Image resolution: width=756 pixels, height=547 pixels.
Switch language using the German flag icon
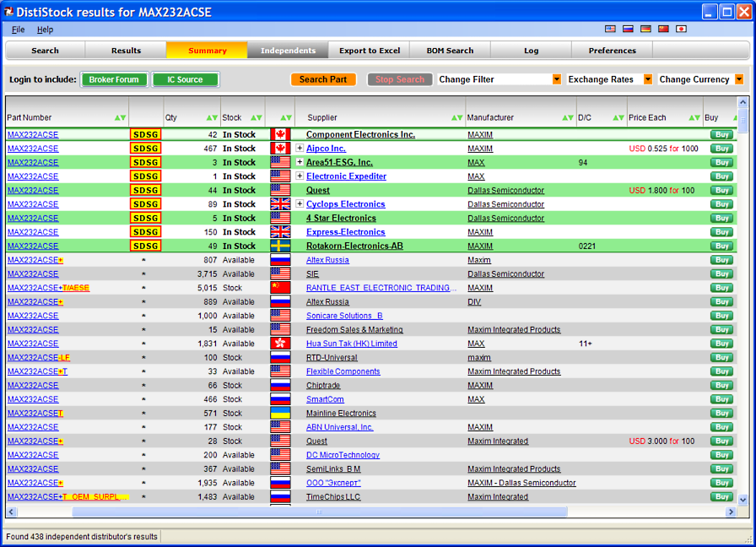coord(645,29)
